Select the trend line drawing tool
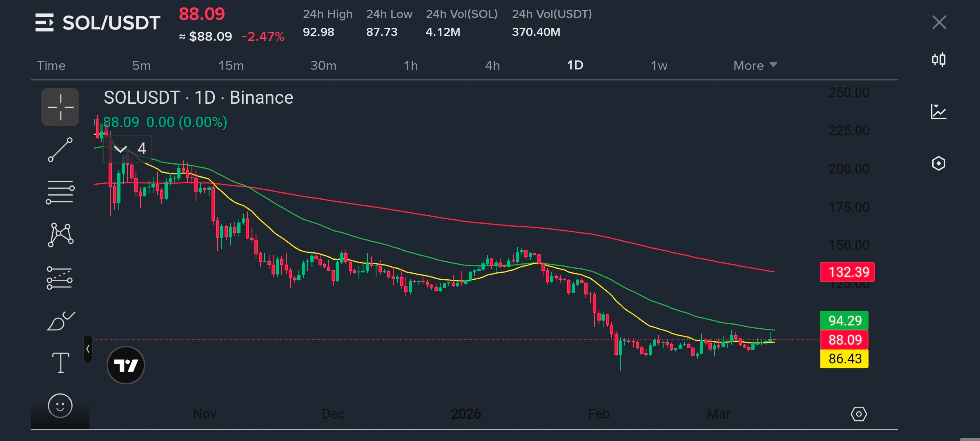This screenshot has width=980, height=441. (60, 149)
